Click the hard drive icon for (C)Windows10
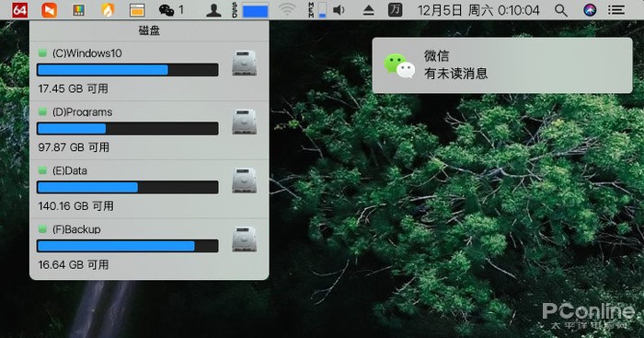Screen dimensions: 644x338 (245, 63)
